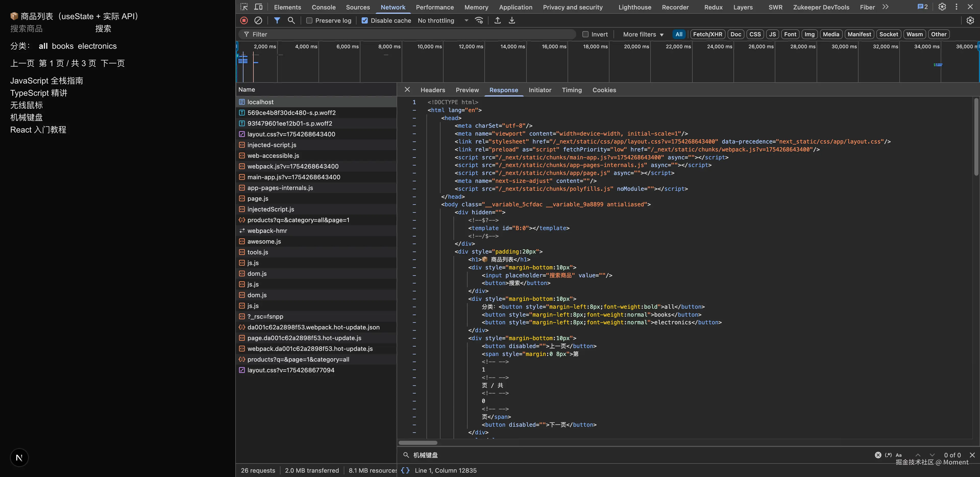980x477 pixels.
Task: Select inspect element picker icon
Action: (x=244, y=7)
